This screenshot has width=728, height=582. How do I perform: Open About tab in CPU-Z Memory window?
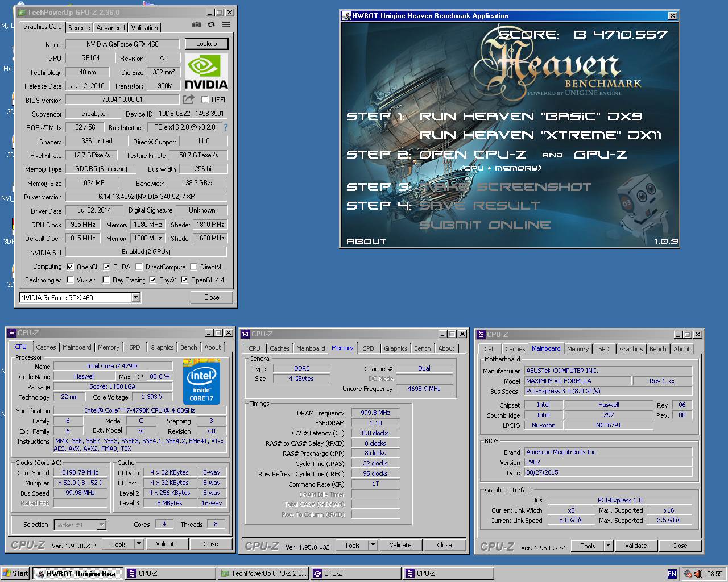pos(446,348)
